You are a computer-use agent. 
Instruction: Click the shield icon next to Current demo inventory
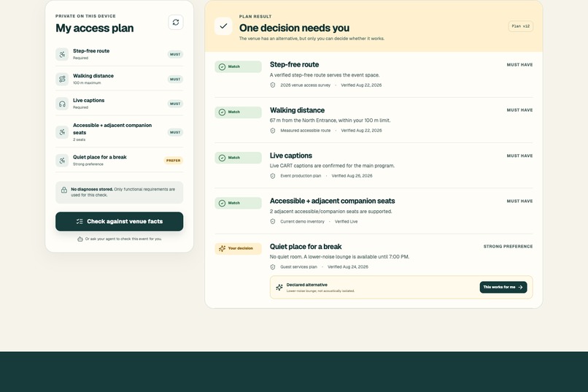(273, 222)
